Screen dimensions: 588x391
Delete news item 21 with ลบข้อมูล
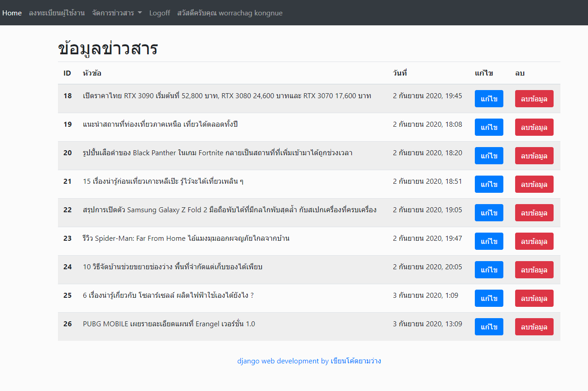pyautogui.click(x=534, y=184)
